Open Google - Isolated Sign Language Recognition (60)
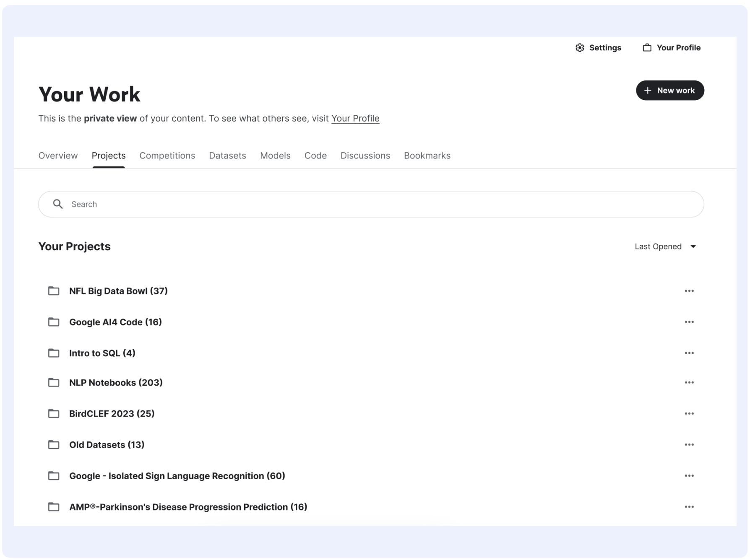The width and height of the screenshot is (750, 560). click(x=177, y=476)
